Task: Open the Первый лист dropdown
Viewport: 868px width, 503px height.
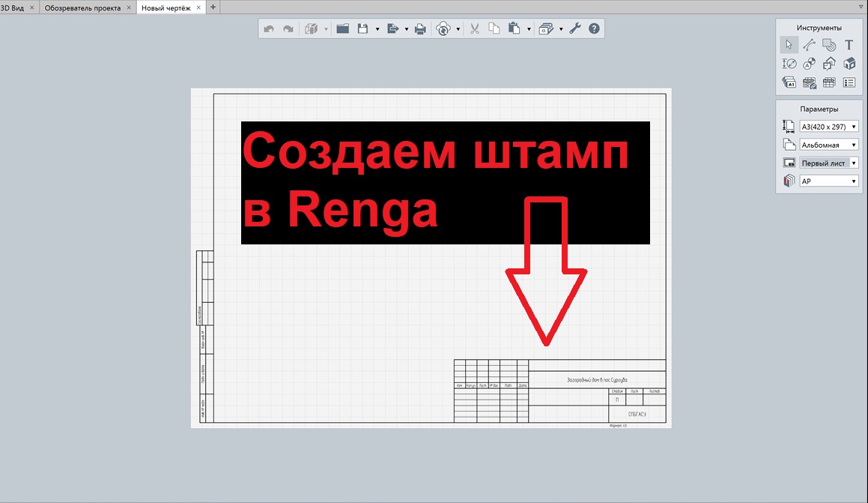Action: click(829, 163)
